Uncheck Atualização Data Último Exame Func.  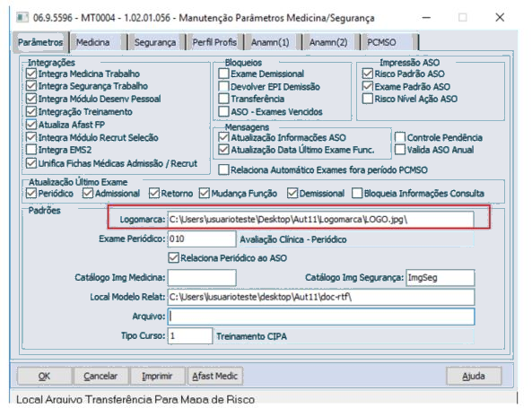point(223,150)
